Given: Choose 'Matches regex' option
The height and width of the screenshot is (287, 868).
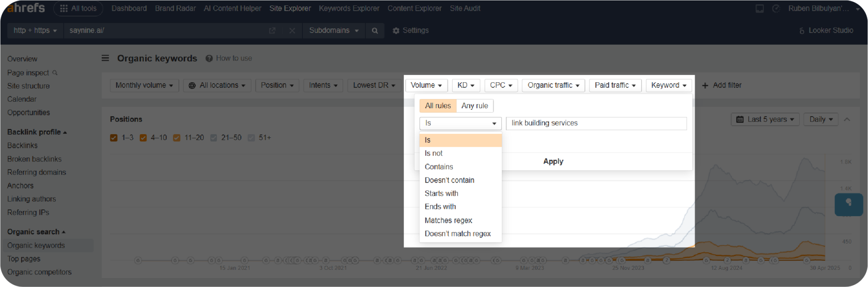Looking at the screenshot, I should tap(460, 221).
